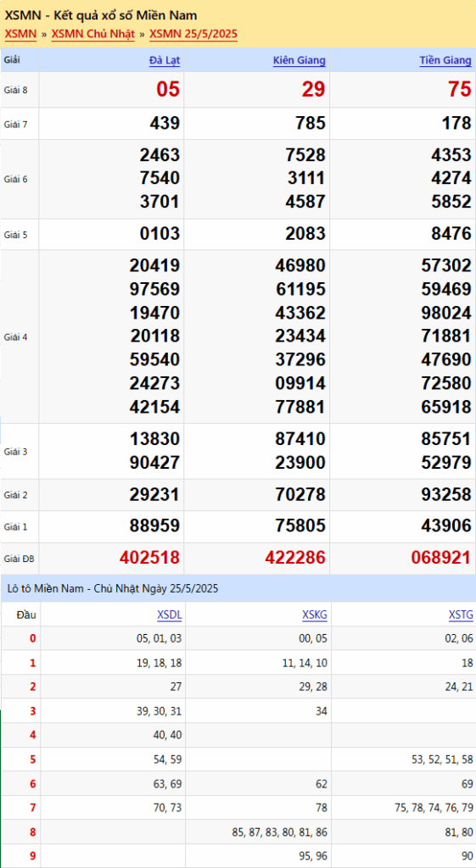Open the XSTG lotto column link

pyautogui.click(x=461, y=615)
